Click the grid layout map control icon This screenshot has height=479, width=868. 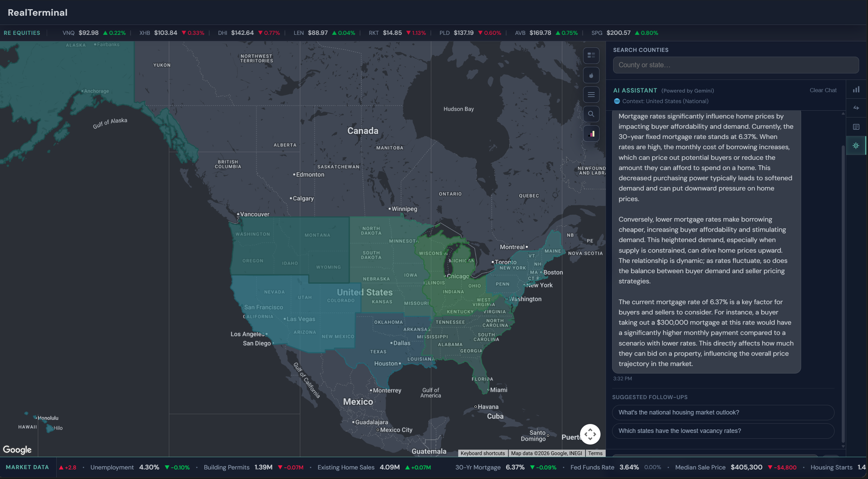[x=591, y=56]
